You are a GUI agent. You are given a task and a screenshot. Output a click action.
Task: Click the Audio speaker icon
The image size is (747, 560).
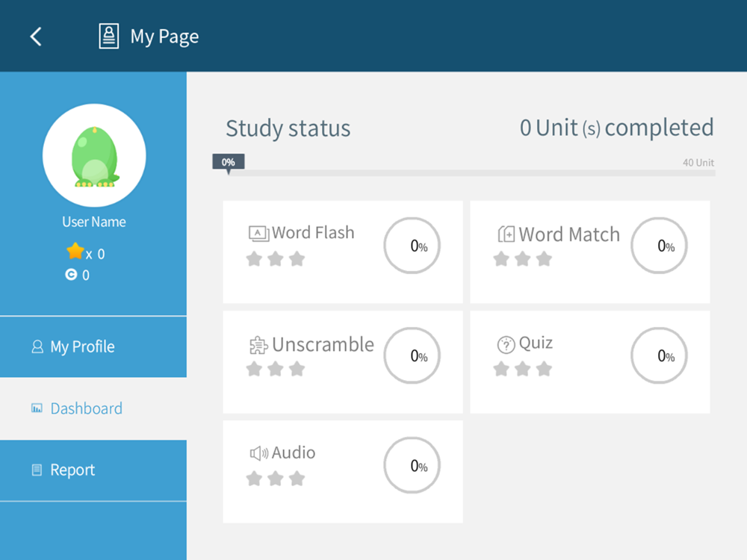tap(258, 453)
